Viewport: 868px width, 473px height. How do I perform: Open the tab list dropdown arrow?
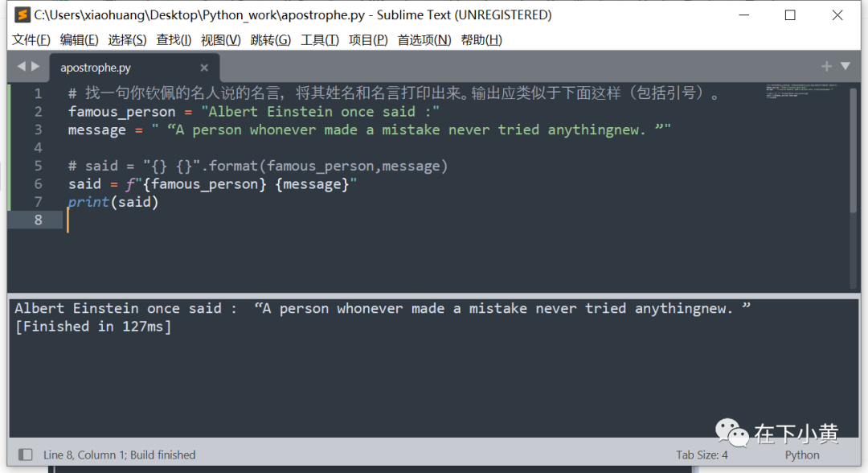point(845,67)
